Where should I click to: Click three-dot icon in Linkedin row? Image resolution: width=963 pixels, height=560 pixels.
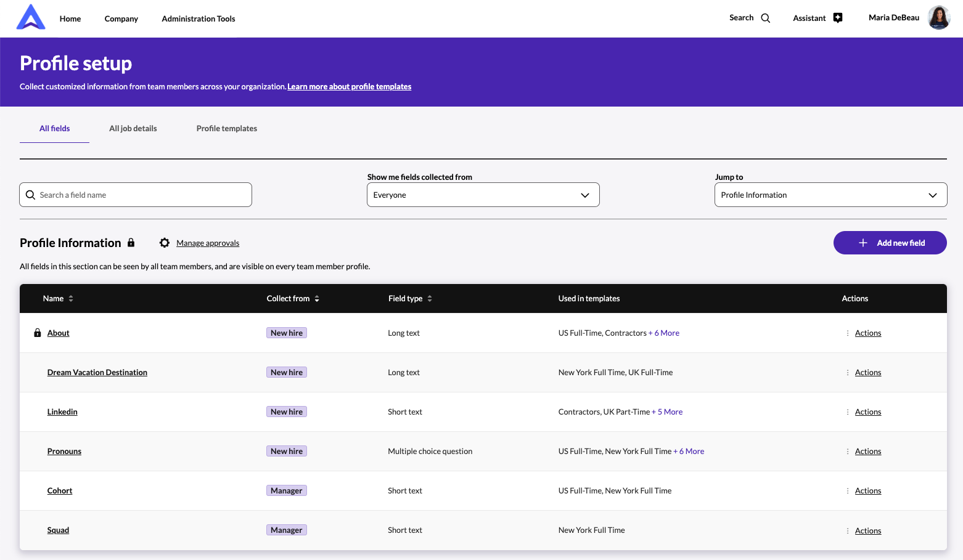[x=848, y=412]
